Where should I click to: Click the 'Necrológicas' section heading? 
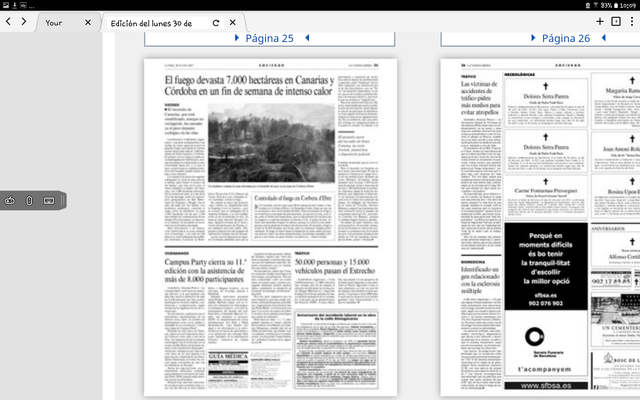pos(520,75)
